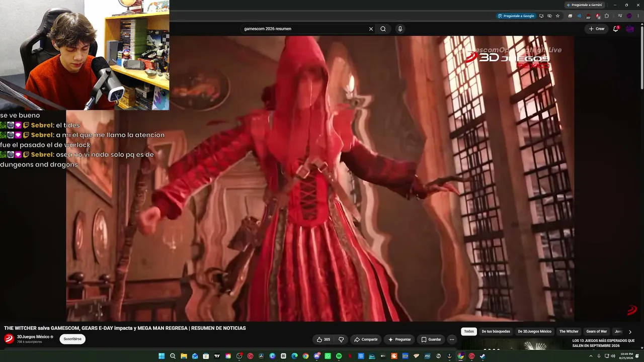Open the YouTube account avatar menu
The width and height of the screenshot is (644, 362).
pos(630,29)
